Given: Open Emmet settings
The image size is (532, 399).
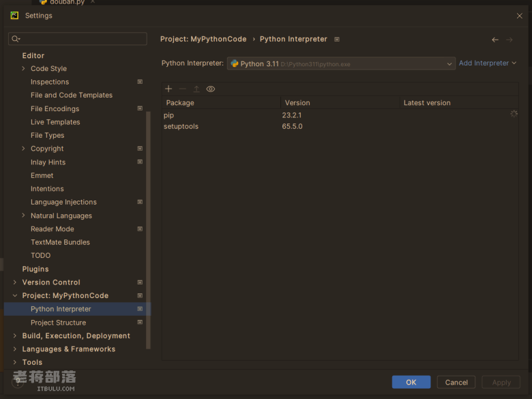Looking at the screenshot, I should tap(42, 175).
